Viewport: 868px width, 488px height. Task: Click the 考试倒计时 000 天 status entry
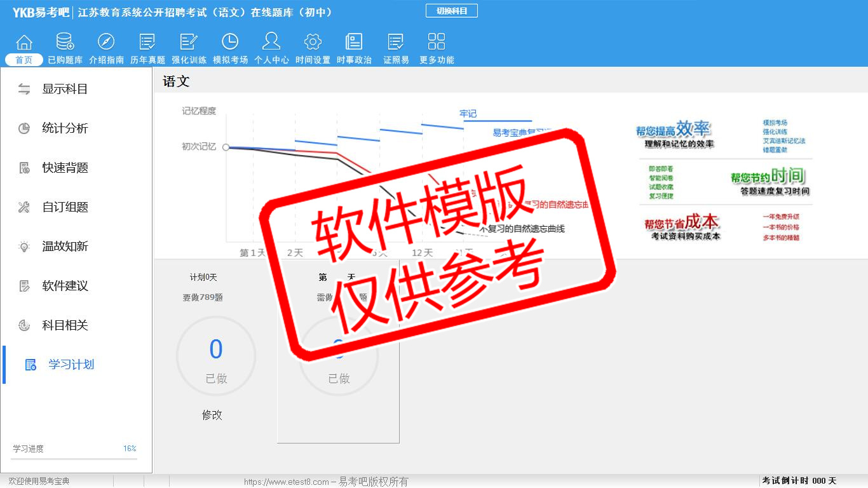(x=799, y=481)
